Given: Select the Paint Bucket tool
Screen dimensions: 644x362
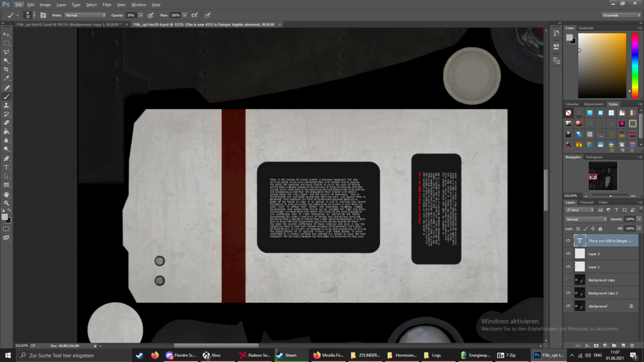Looking at the screenshot, I should 6,131.
